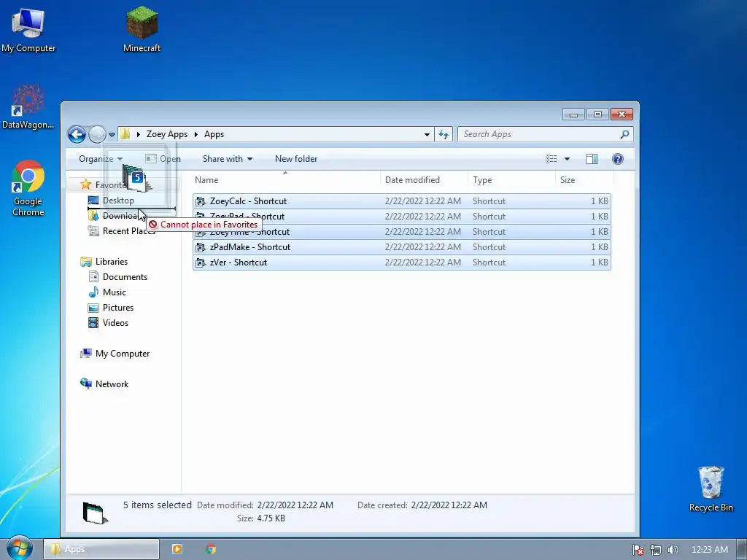This screenshot has height=560, width=747.
Task: Click the Explorer Forward arrow button
Action: click(x=97, y=134)
